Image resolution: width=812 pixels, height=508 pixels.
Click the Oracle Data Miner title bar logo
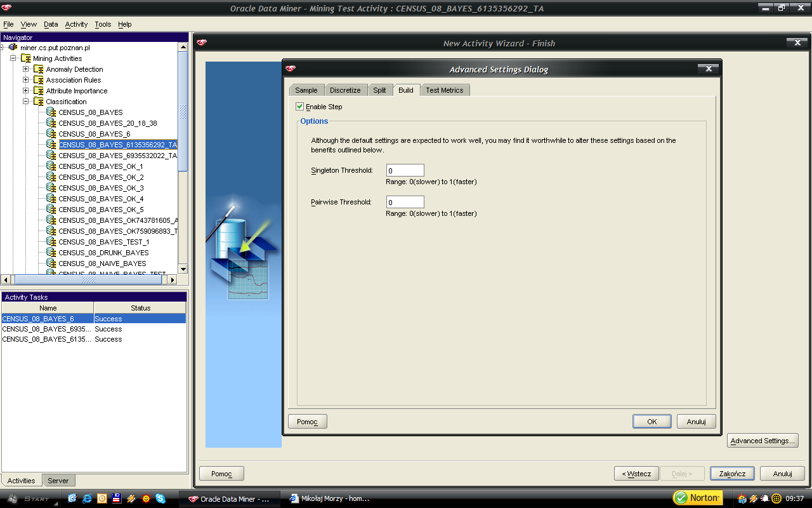(x=6, y=8)
